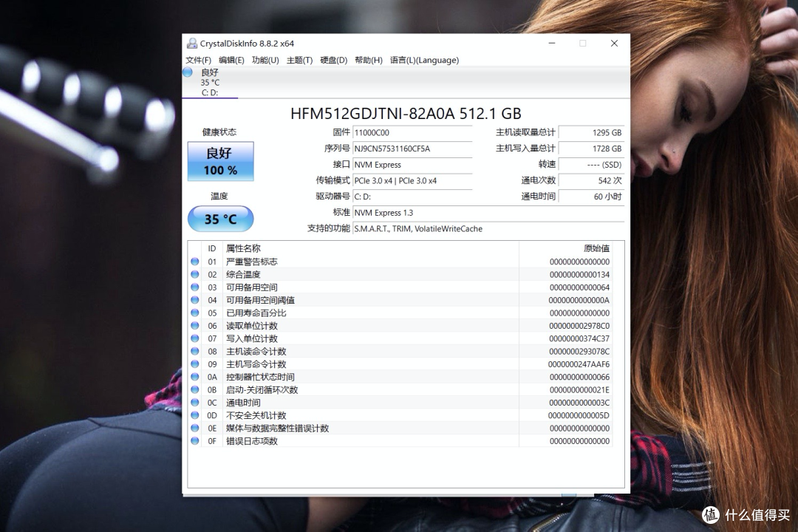Viewport: 798px width, 532px height.
Task: Click raw value 00000000000134
Action: click(x=579, y=274)
